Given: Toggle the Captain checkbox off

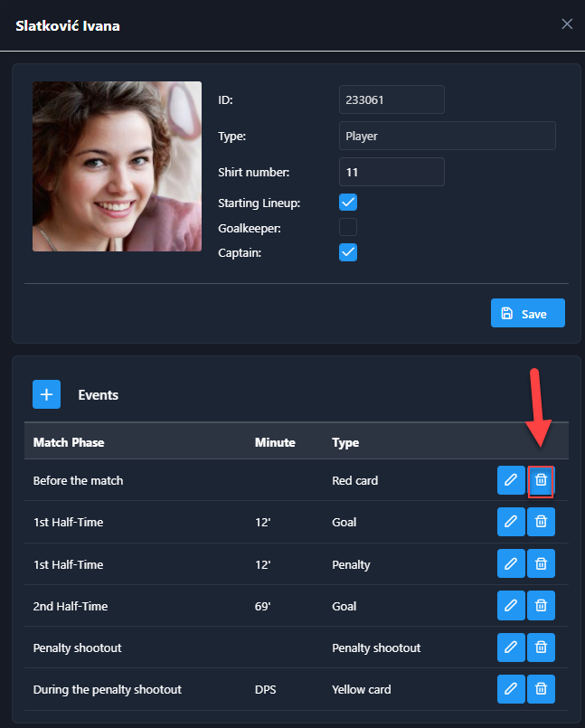Looking at the screenshot, I should (348, 252).
